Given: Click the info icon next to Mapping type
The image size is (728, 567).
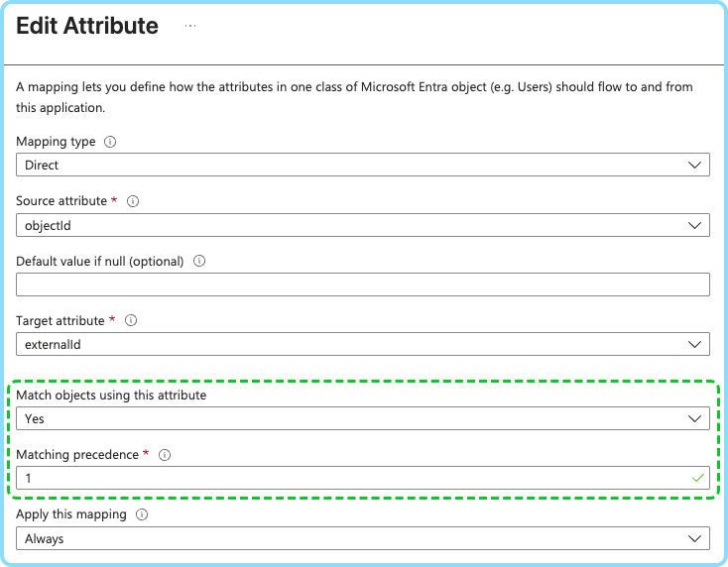Looking at the screenshot, I should coord(110,142).
